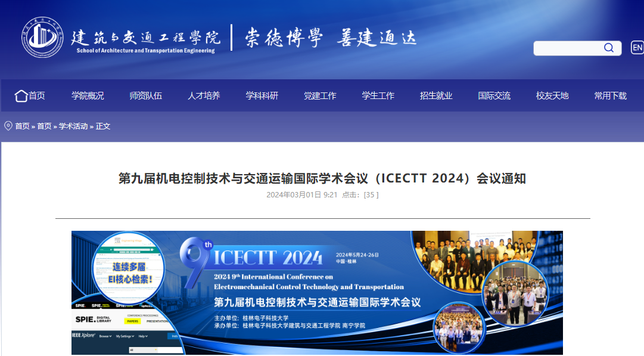Screen dimensions: 644x356
Task: Click the 正文 breadcrumb text
Action: click(x=102, y=126)
